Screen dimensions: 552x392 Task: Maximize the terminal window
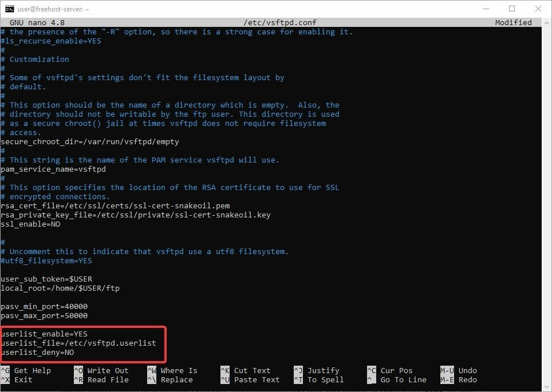(x=511, y=9)
